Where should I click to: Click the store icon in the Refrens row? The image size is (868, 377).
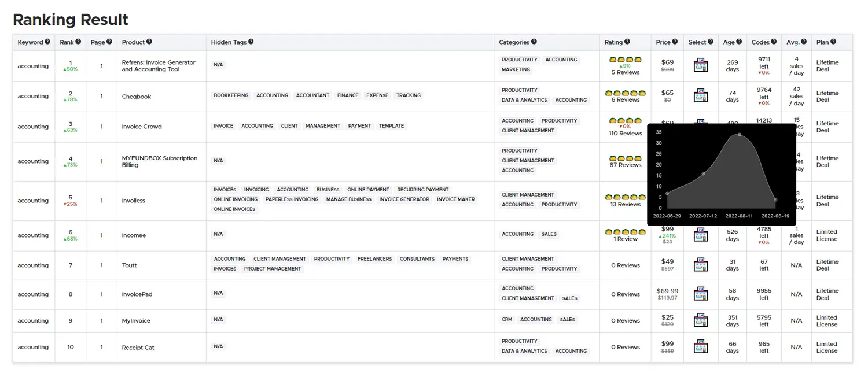[700, 65]
